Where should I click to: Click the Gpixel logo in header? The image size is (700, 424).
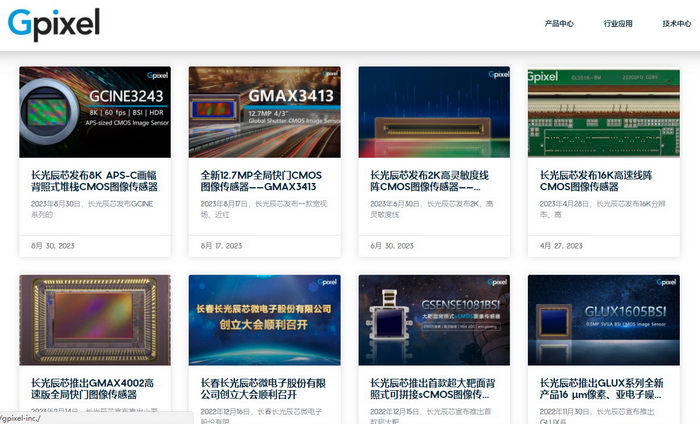click(x=54, y=25)
